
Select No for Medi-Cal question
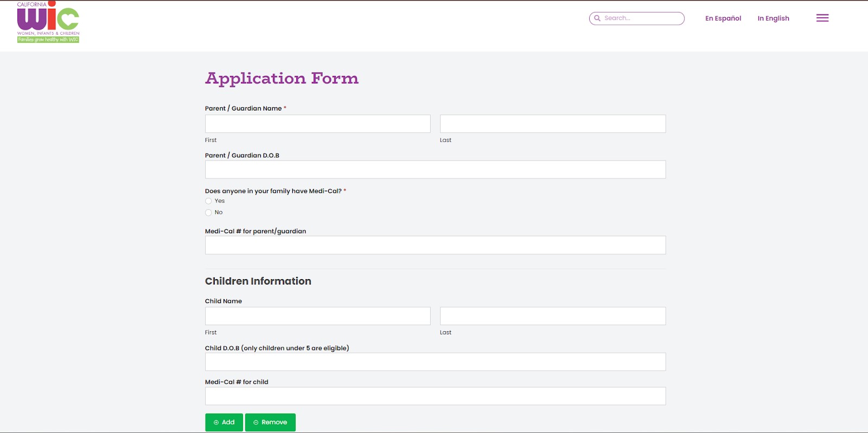[x=208, y=212]
